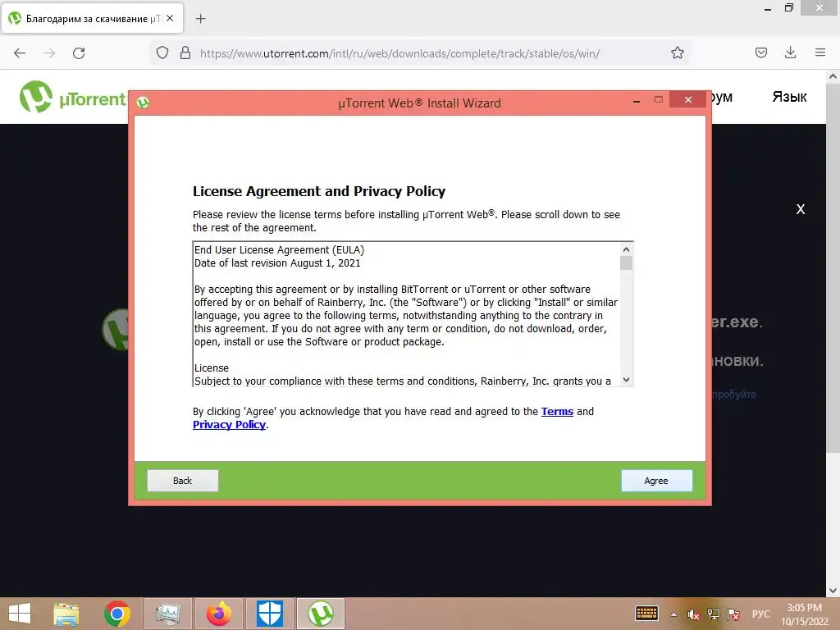Open the clock showing 3:05 PM
840x630 pixels.
coord(805,614)
